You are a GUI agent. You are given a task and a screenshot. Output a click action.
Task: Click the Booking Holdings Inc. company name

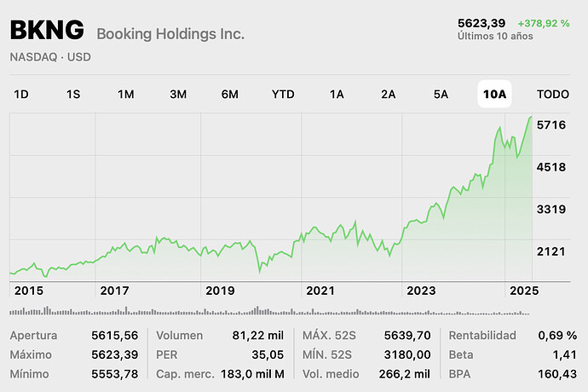[x=170, y=34]
